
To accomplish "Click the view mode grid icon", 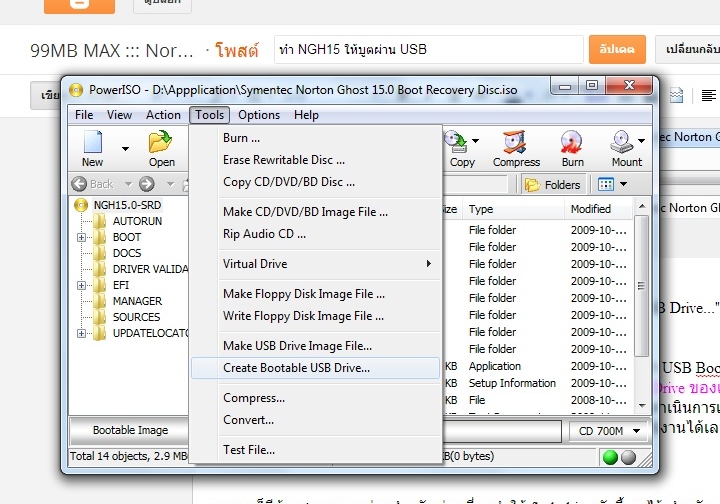I will tap(606, 185).
